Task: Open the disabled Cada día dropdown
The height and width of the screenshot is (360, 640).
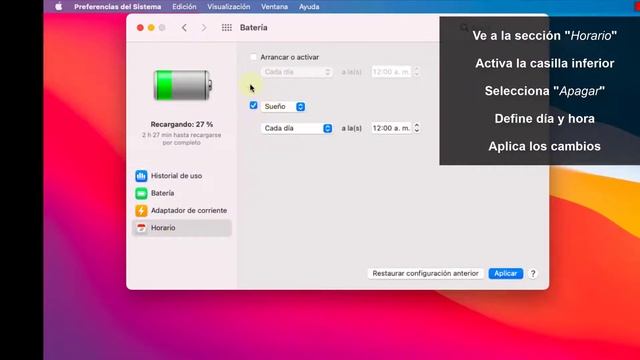Action: click(x=297, y=72)
